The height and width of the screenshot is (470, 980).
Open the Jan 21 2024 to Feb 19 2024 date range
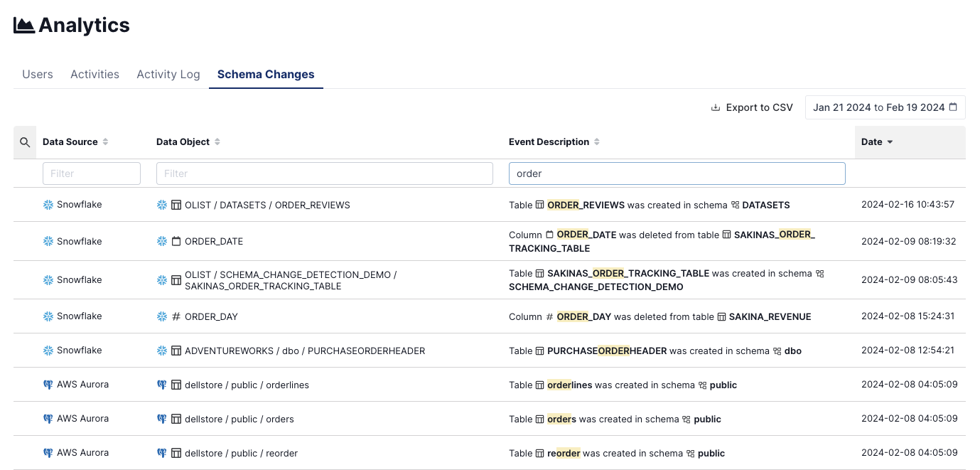(x=878, y=107)
